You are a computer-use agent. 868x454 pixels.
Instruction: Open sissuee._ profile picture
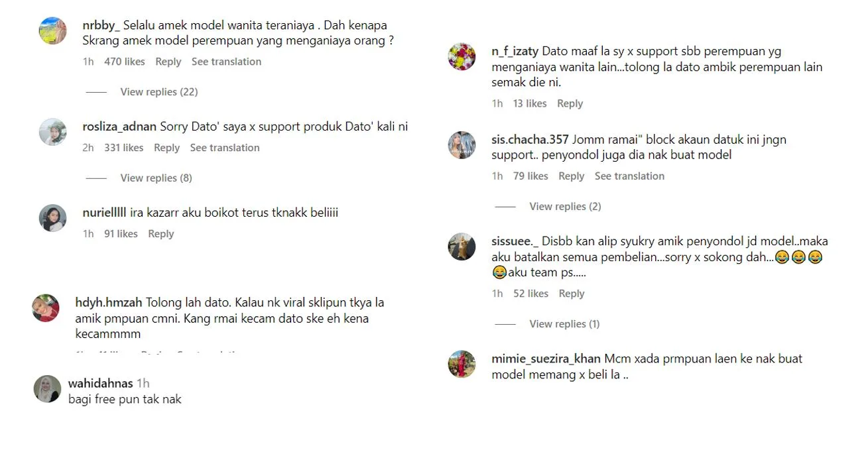[462, 247]
